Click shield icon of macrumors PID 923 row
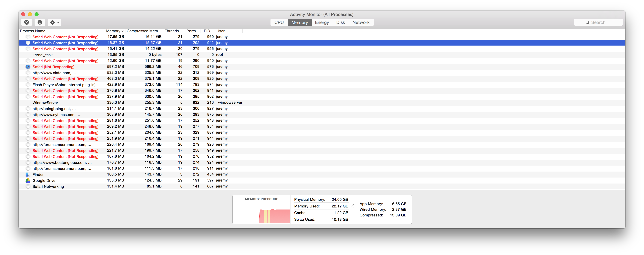 pyautogui.click(x=28, y=144)
